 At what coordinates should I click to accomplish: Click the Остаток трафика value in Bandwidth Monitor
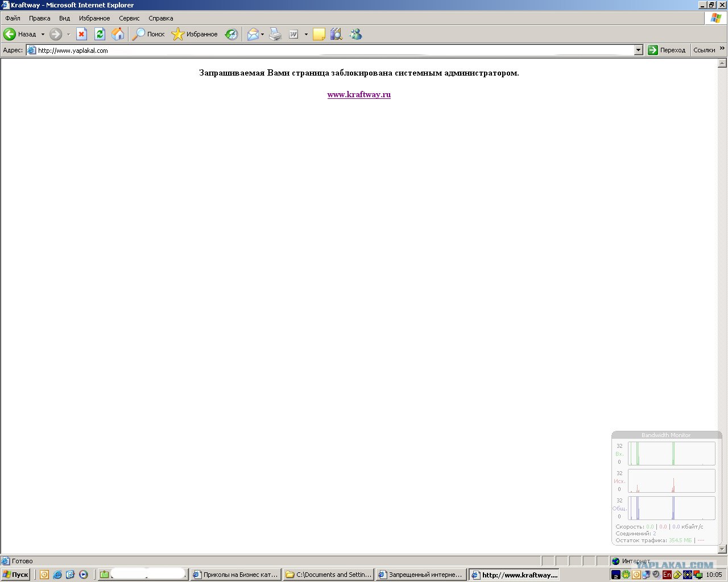[x=680, y=540]
